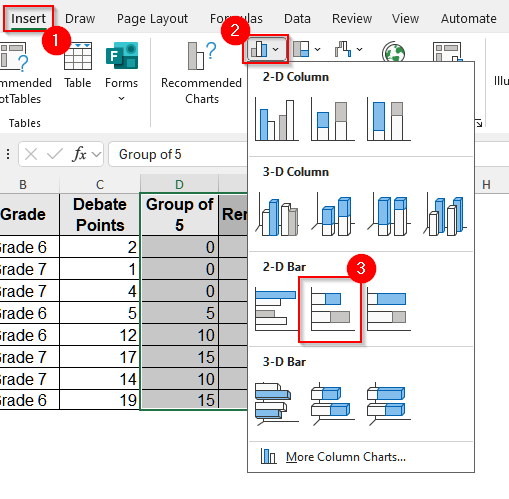Expand the Hierarchy chart dropdown arrow
Image resolution: width=509 pixels, height=499 pixels.
coord(318,49)
